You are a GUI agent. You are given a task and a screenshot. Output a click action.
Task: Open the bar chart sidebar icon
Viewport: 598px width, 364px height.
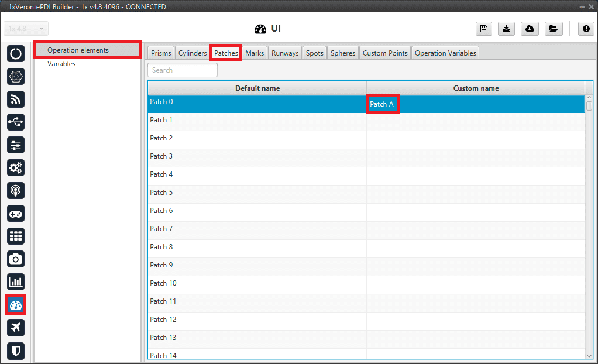(x=16, y=281)
